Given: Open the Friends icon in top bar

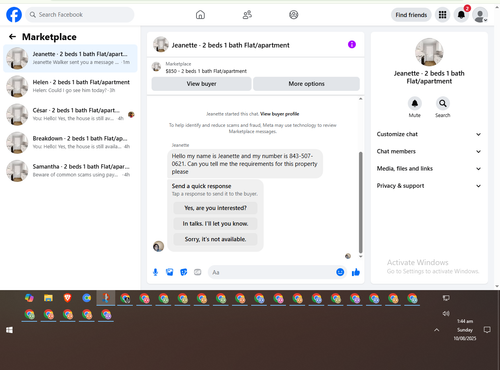Looking at the screenshot, I should point(247,15).
